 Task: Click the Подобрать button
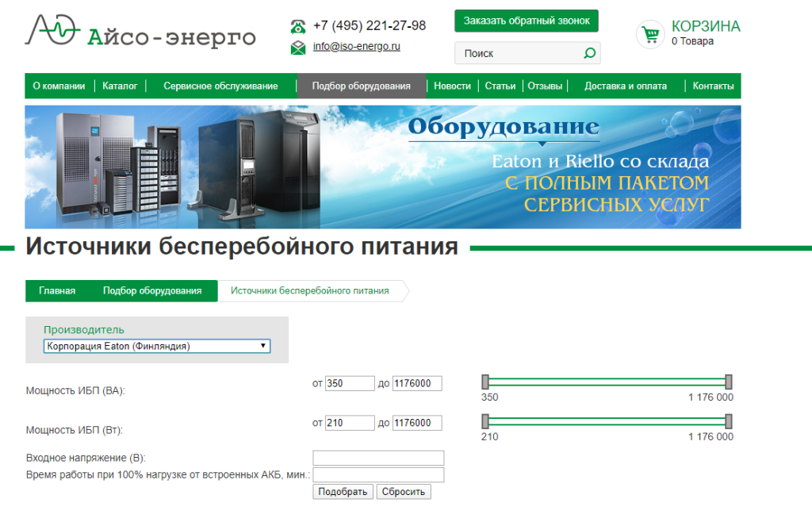click(x=343, y=491)
